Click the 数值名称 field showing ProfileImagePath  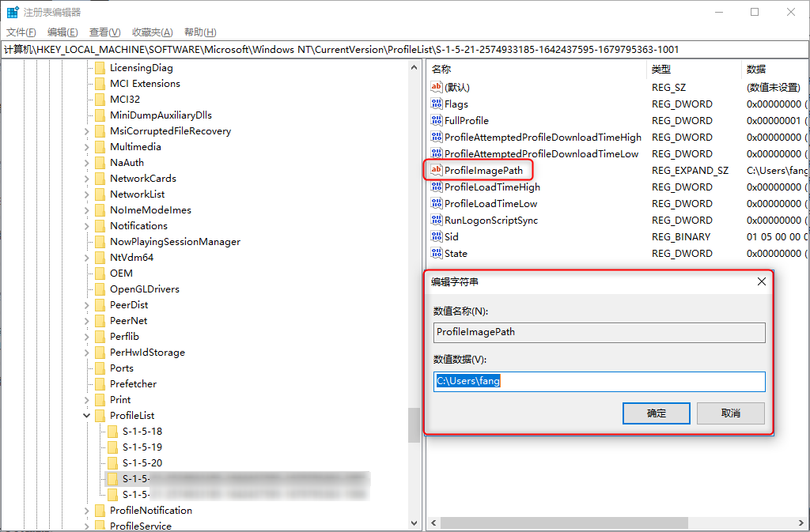[600, 332]
